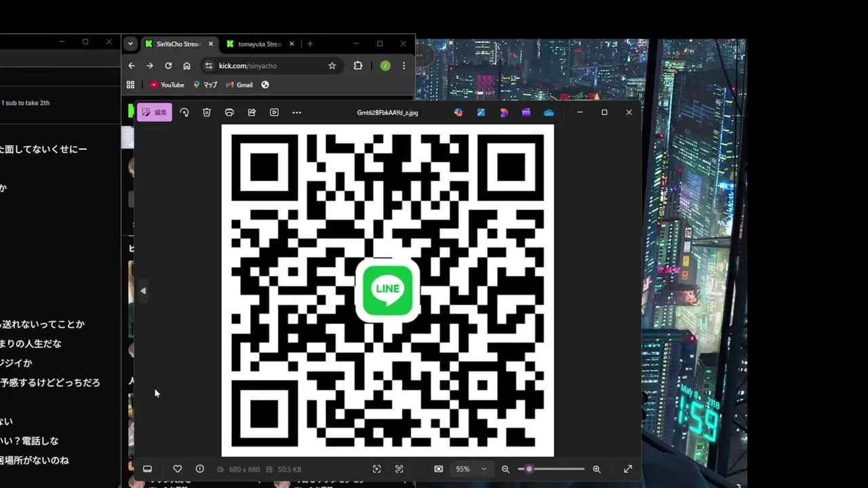Open the 95% zoom dropdown
The image size is (868, 488).
471,469
